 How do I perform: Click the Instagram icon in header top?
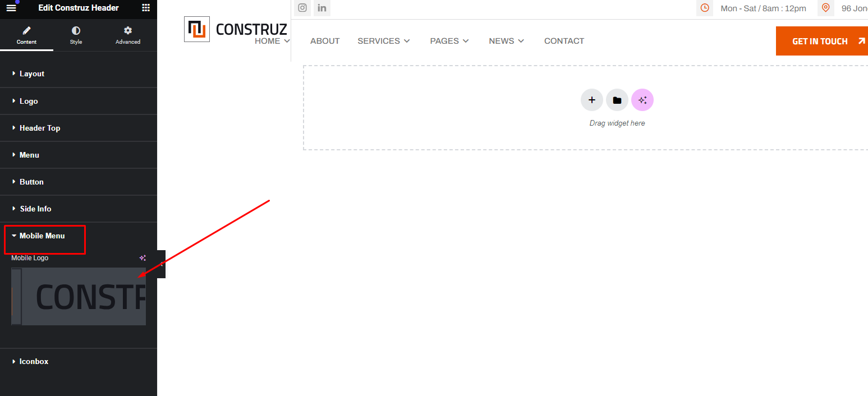coord(302,8)
